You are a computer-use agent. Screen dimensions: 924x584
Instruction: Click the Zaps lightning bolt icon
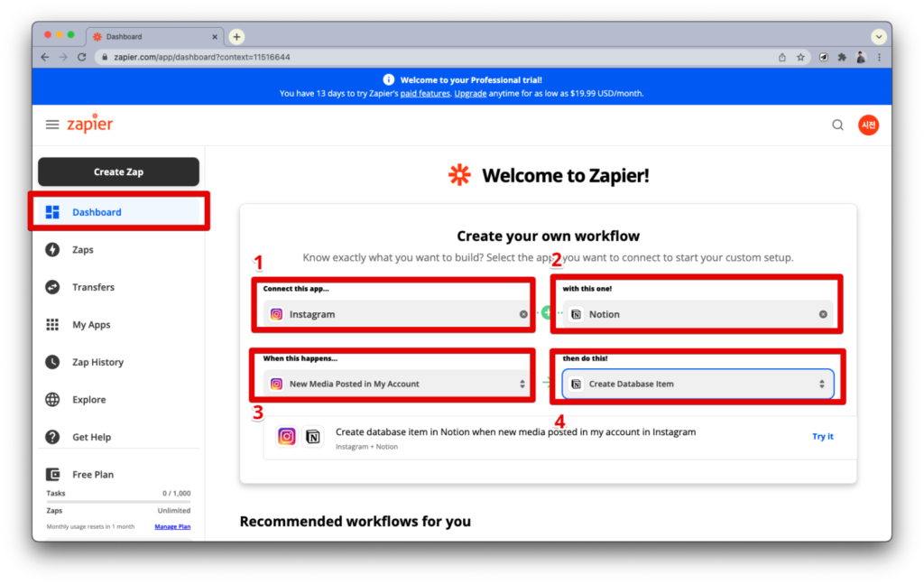[52, 250]
